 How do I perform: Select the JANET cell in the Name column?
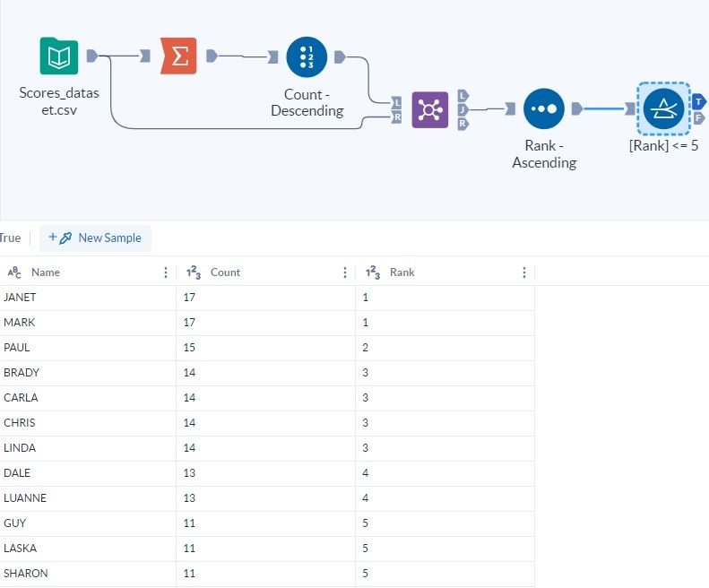pyautogui.click(x=21, y=297)
